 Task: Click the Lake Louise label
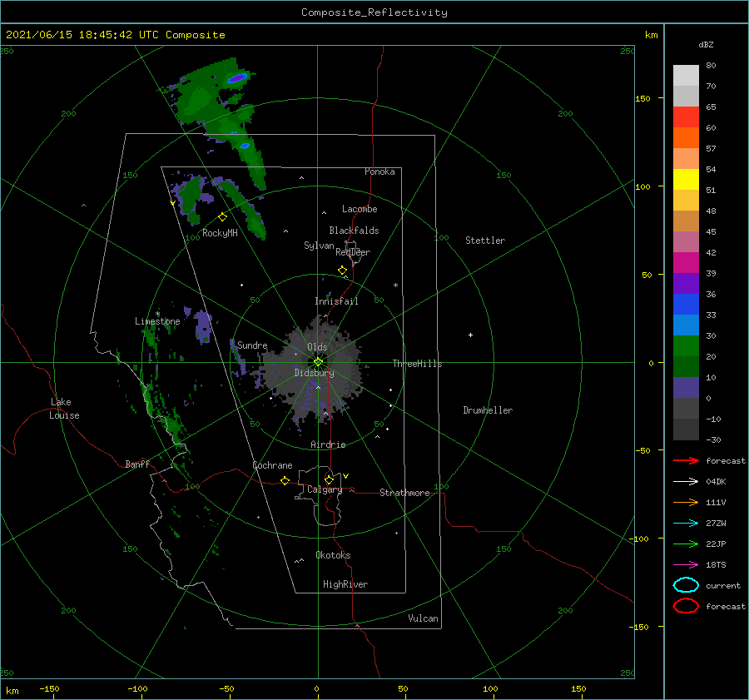click(x=64, y=409)
